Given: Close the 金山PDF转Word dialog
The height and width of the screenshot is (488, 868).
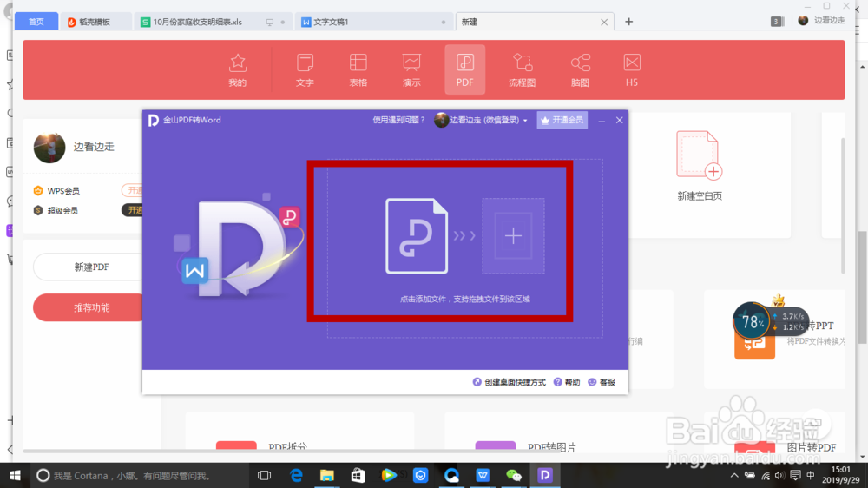Looking at the screenshot, I should (x=620, y=120).
